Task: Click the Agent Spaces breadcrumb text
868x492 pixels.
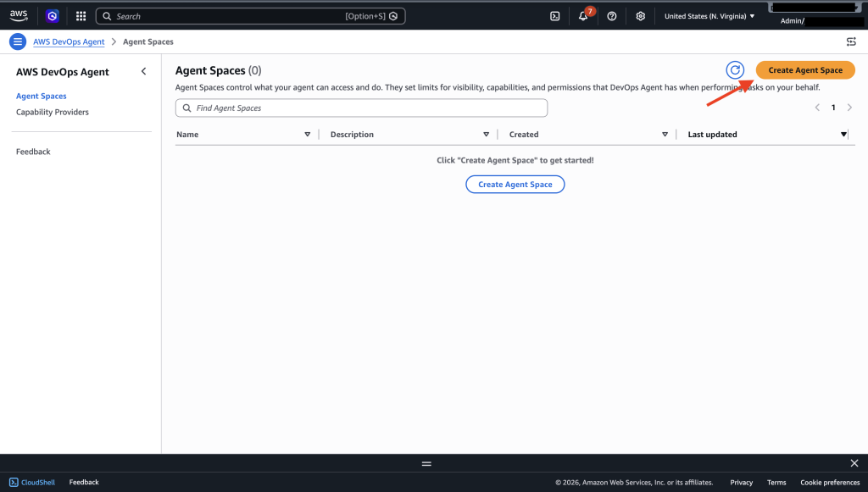Action: pos(147,42)
